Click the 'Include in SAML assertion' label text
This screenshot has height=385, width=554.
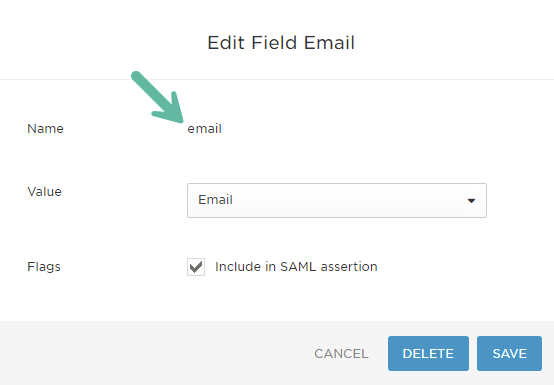[x=296, y=267]
